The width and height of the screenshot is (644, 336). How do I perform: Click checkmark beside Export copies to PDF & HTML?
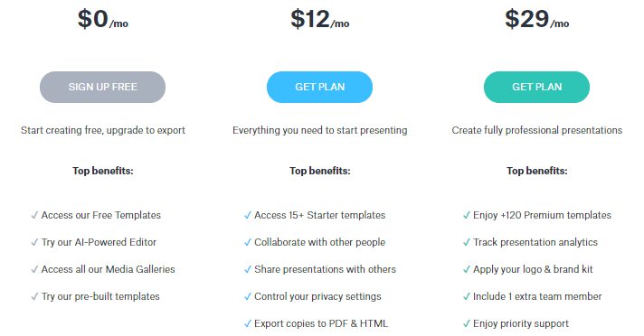pyautogui.click(x=248, y=323)
